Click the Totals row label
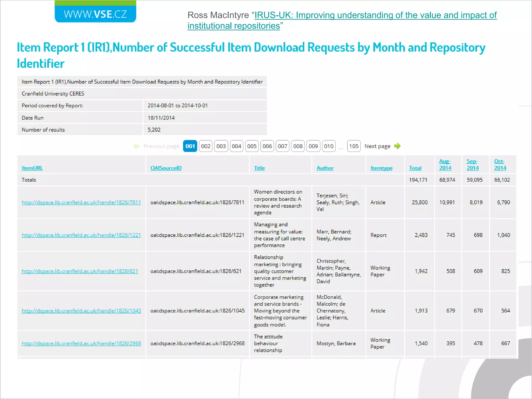Screen dimensions: 532x399 click(x=29, y=180)
